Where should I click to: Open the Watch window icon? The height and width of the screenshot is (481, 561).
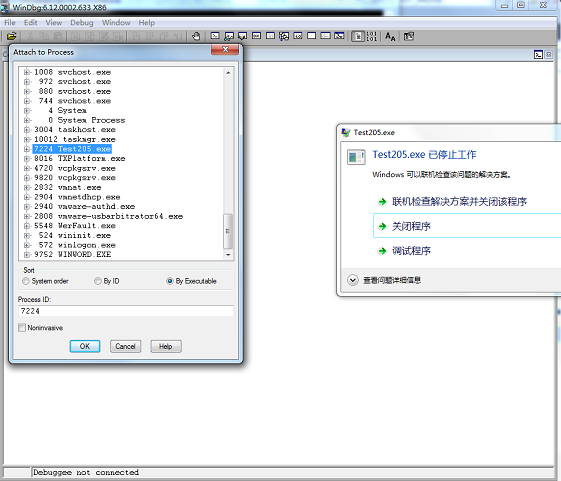tap(229, 36)
